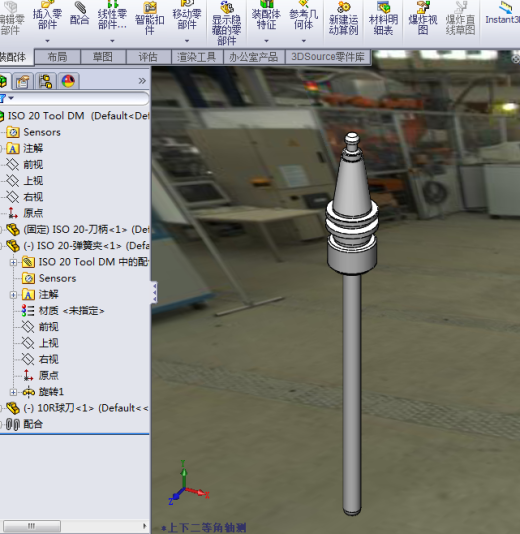This screenshot has width=520, height=534.
Task: Select top-level 前视 plane
Action: point(25,165)
